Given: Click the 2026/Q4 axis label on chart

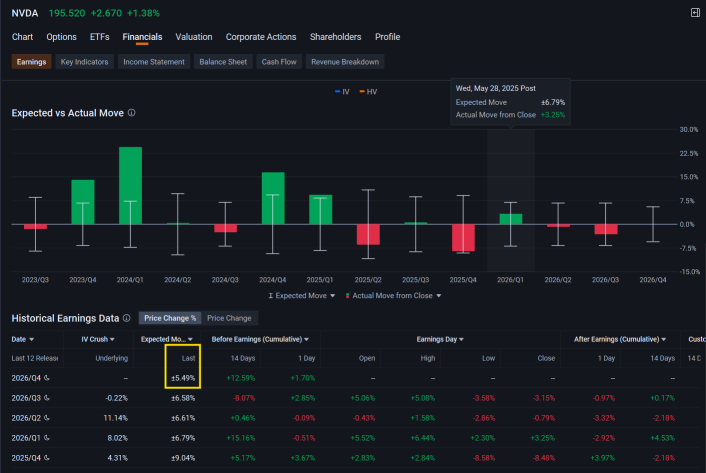Looking at the screenshot, I should [653, 280].
